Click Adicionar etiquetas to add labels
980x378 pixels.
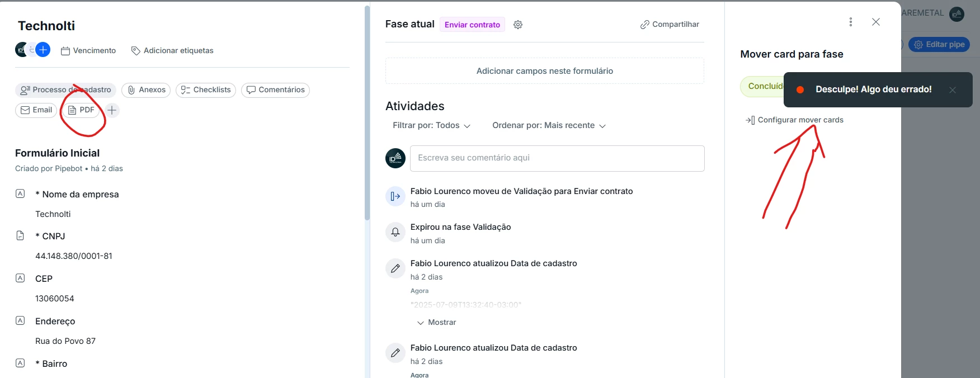click(172, 50)
